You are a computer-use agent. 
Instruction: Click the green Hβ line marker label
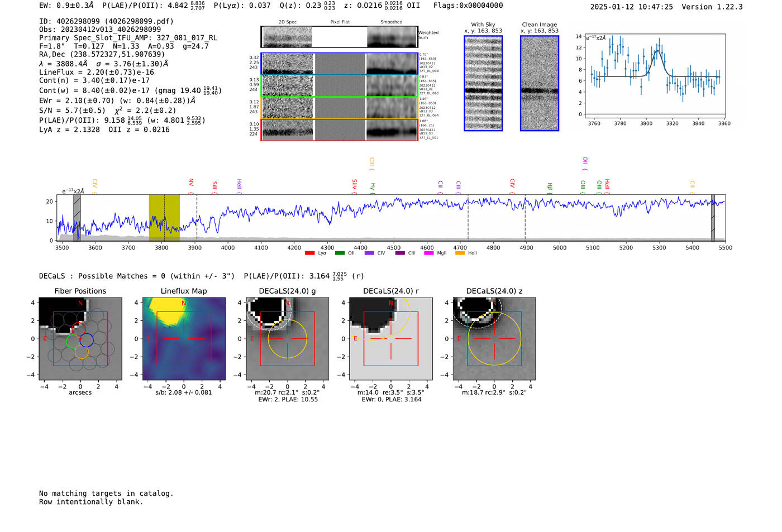pyautogui.click(x=550, y=188)
